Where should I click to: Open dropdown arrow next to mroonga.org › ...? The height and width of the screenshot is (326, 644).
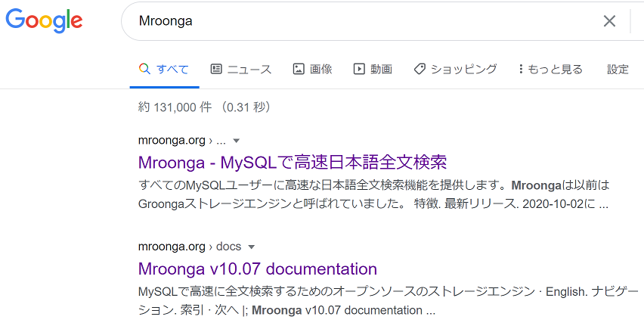tap(236, 141)
